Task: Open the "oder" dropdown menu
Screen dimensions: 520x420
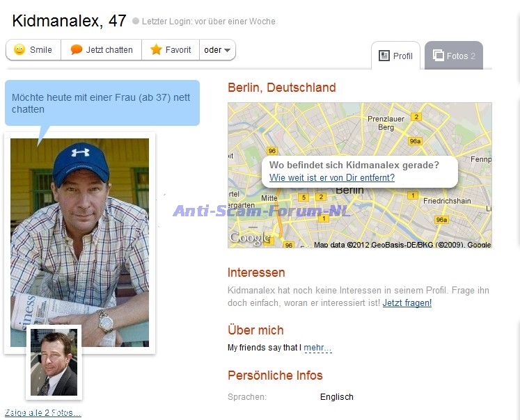Action: pos(217,50)
